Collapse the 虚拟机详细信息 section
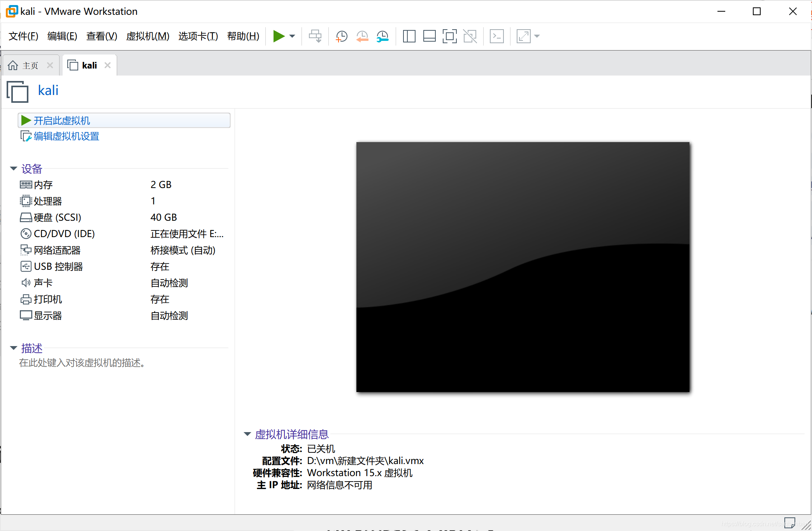Viewport: 812px width, 531px height. pyautogui.click(x=247, y=434)
